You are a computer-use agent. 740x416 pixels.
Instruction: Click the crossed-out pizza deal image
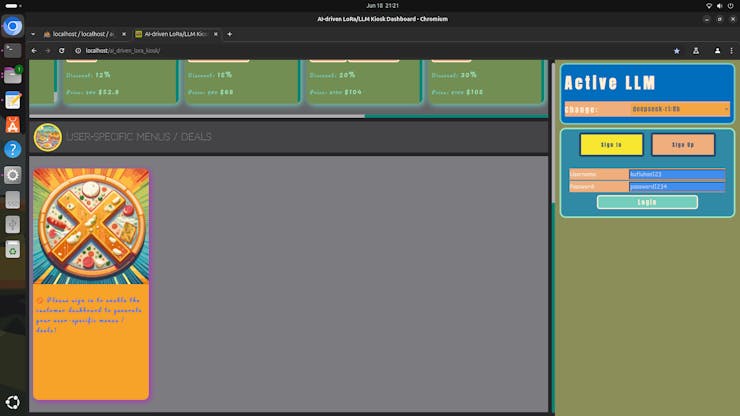91,226
